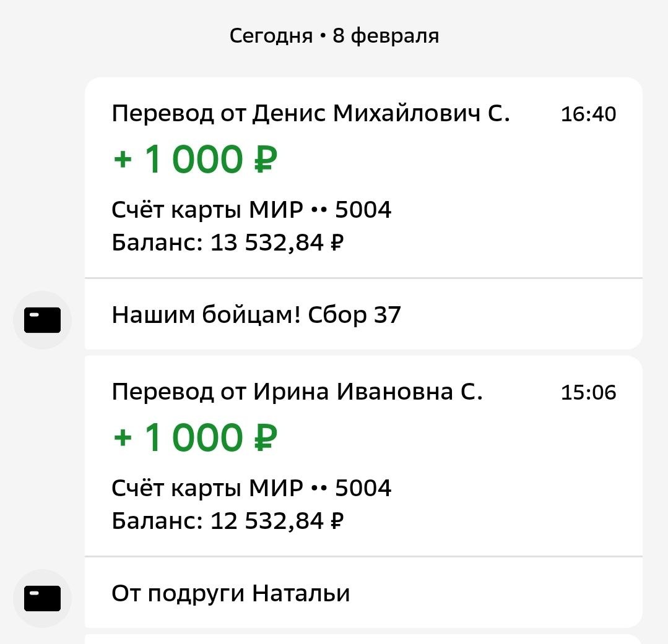Tap the ruble symbol after second 1 000 amount
Screen dimensions: 668x644
pos(265,438)
